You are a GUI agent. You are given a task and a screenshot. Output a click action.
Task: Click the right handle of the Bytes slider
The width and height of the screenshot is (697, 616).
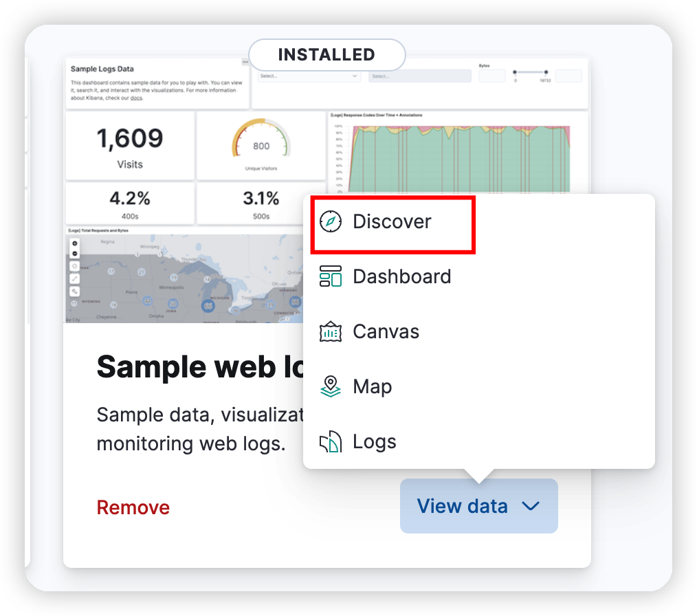[x=546, y=72]
